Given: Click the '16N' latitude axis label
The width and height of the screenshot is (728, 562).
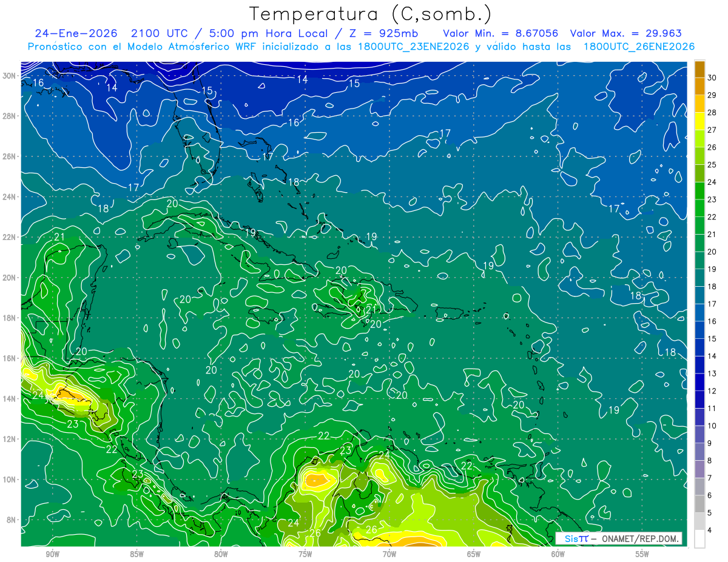Looking at the screenshot, I should (x=10, y=358).
